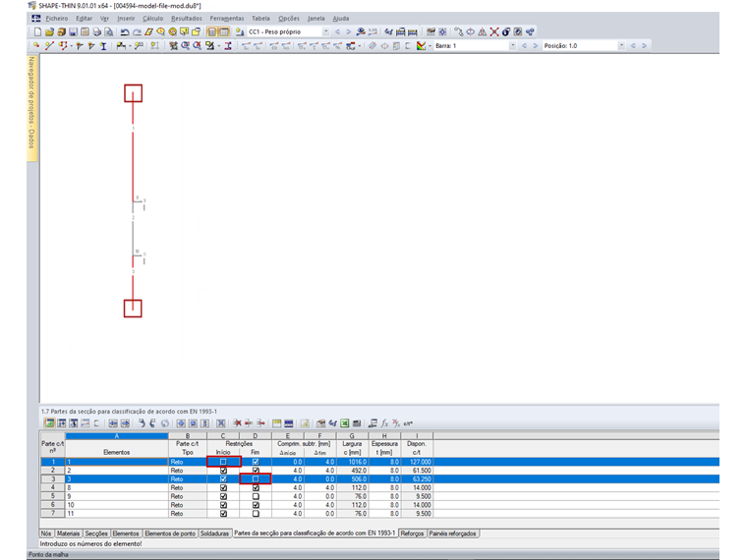Click the black sphere icon in top toolbar
This screenshot has height=560, width=747.
(506, 31)
